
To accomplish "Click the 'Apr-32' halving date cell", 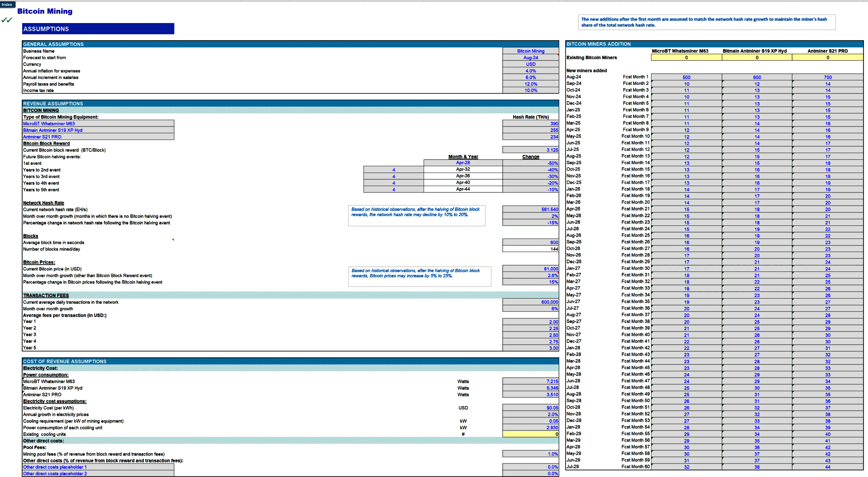I will (x=463, y=169).
